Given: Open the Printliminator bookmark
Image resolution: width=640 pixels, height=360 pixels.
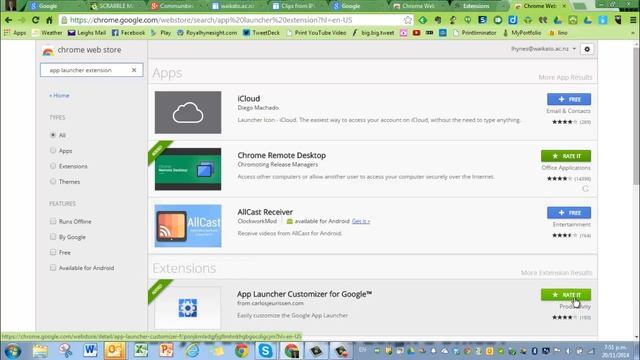Looking at the screenshot, I should click(x=475, y=33).
